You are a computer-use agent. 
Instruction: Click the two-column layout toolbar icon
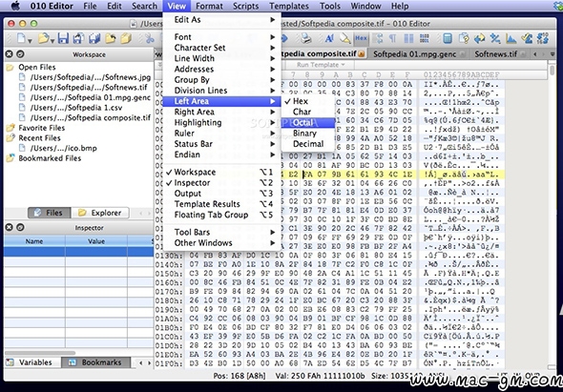[408, 38]
